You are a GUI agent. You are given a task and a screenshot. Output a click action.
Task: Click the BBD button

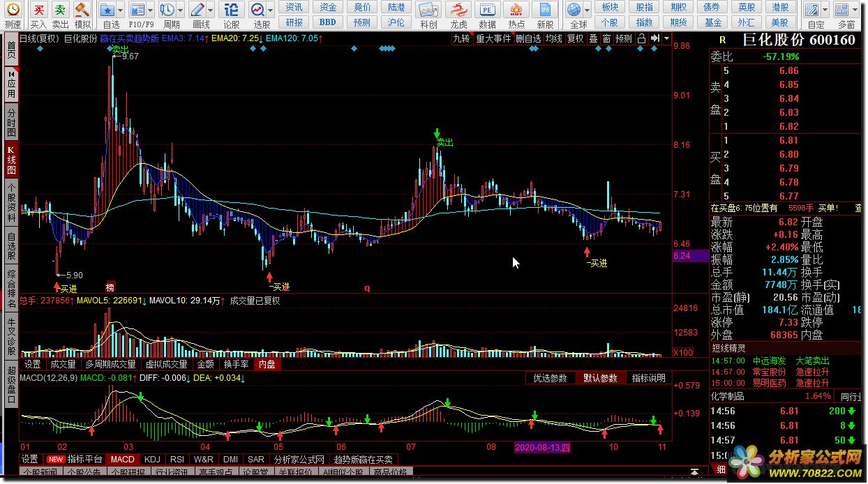point(328,22)
